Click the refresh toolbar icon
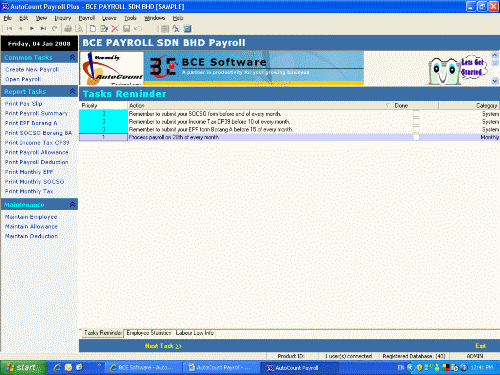This screenshot has width=500, height=375. point(55,29)
